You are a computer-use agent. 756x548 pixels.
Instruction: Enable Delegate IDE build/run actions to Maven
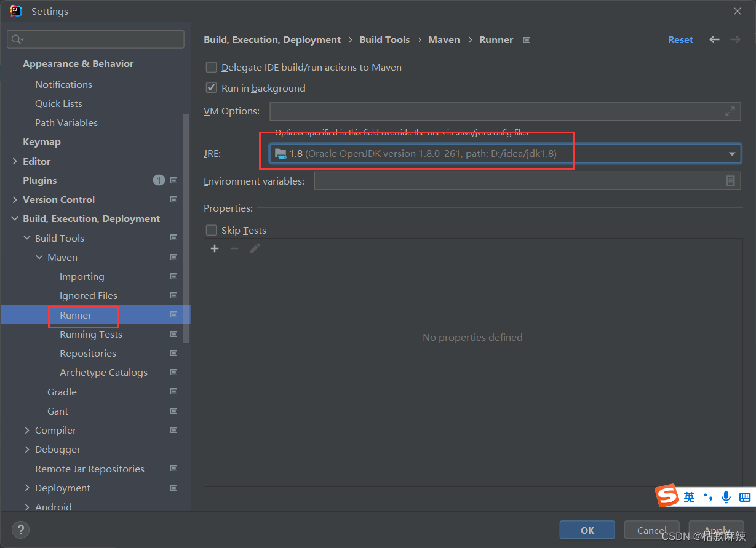[x=211, y=67]
